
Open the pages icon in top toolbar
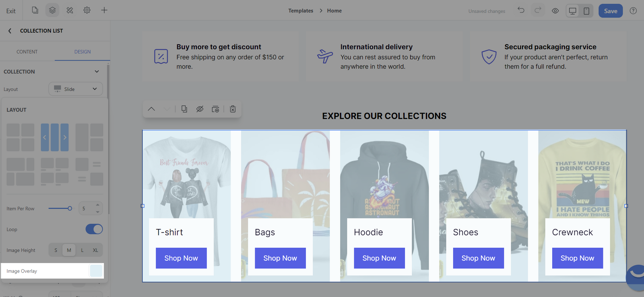[35, 10]
